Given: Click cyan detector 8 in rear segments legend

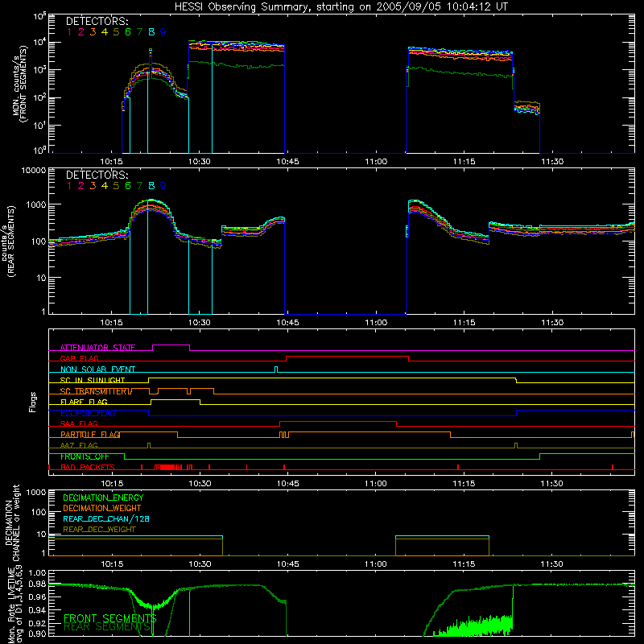Looking at the screenshot, I should point(151,186).
